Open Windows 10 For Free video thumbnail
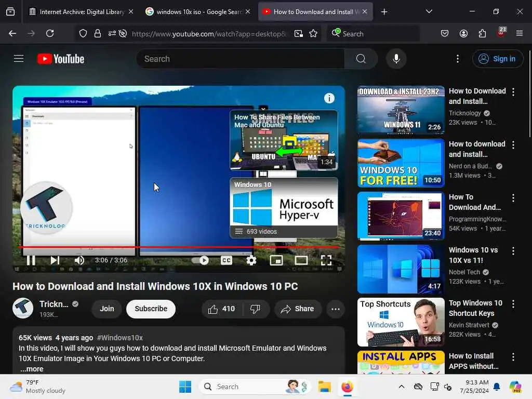 (401, 163)
